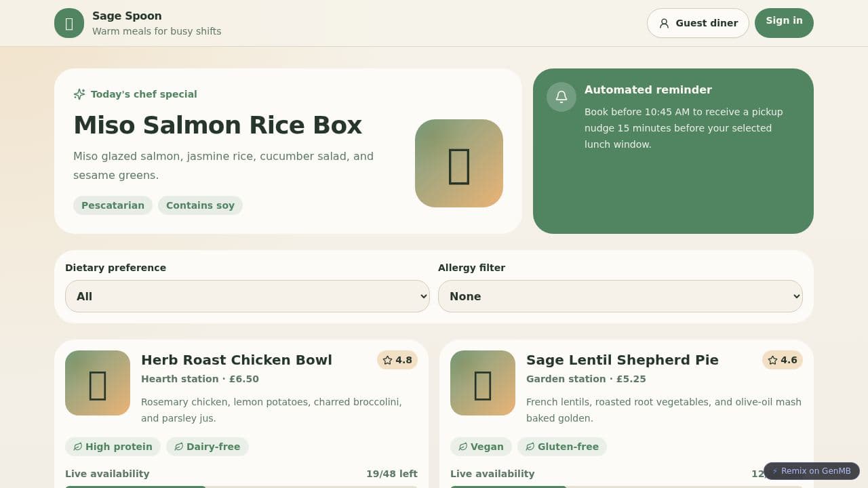Click the Miso Salmon Rice Box heading
Viewport: 868px width, 488px height.
point(218,125)
